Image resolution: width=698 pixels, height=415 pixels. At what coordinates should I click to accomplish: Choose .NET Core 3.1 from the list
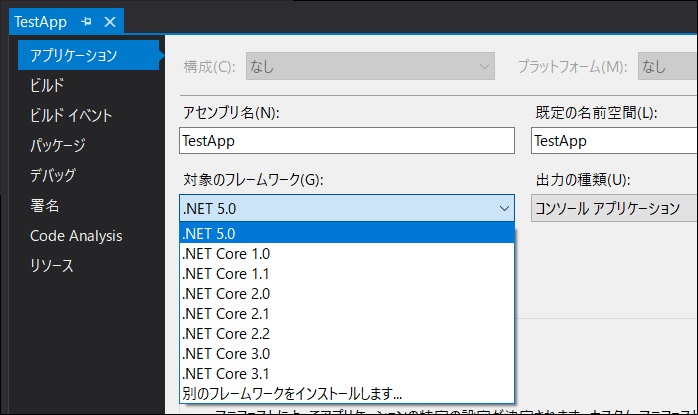coord(347,374)
